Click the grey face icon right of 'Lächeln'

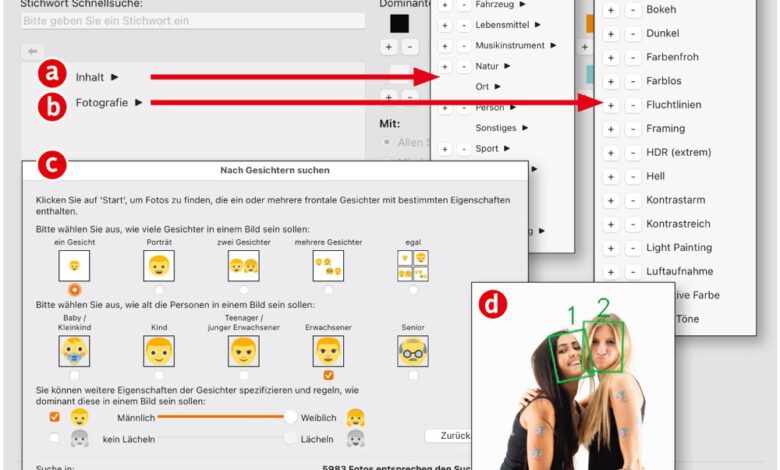(x=356, y=439)
